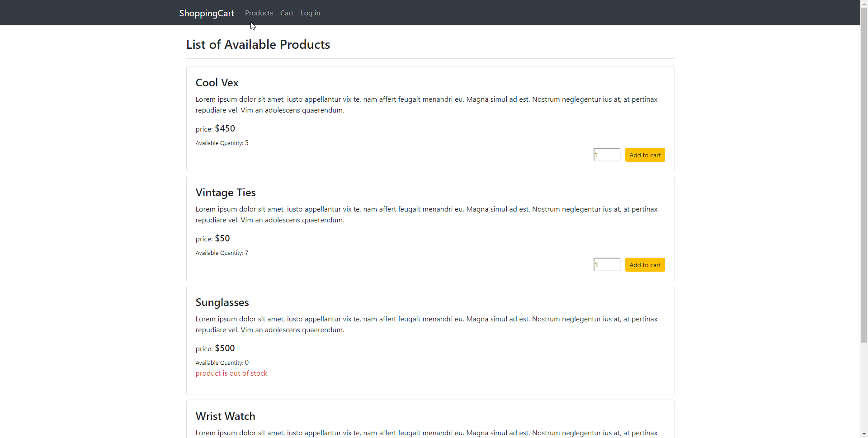
Task: Open the Cart page from the navigation bar
Action: (x=287, y=13)
